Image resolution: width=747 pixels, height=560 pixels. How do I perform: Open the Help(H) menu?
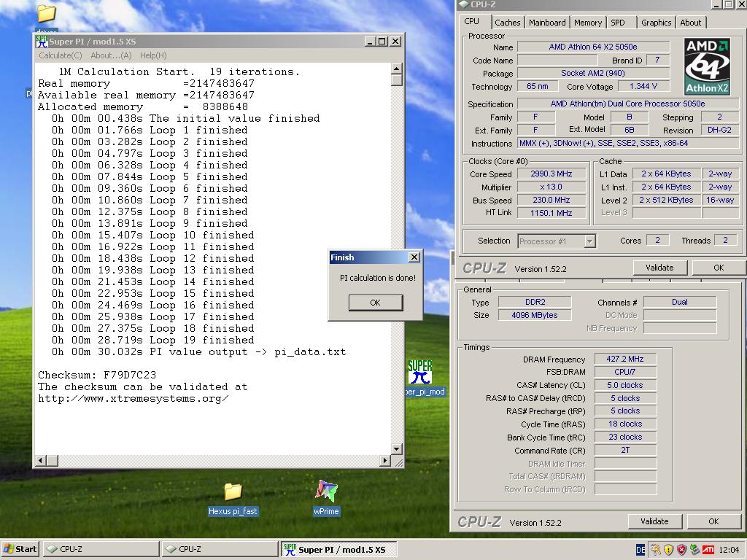tap(153, 55)
